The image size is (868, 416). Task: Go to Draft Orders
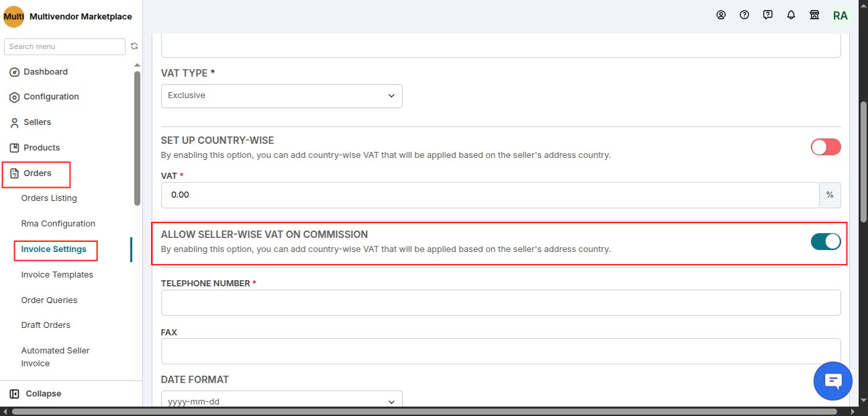(x=46, y=325)
